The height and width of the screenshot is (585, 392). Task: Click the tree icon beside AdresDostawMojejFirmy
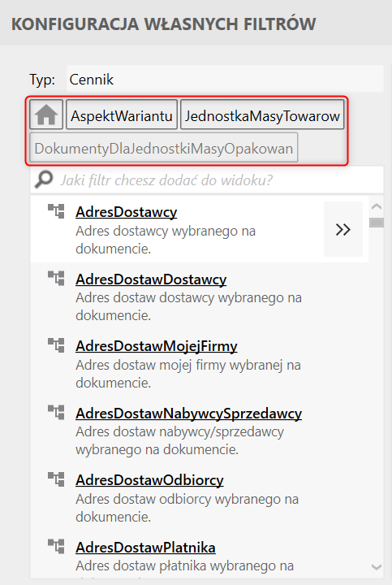(x=56, y=345)
